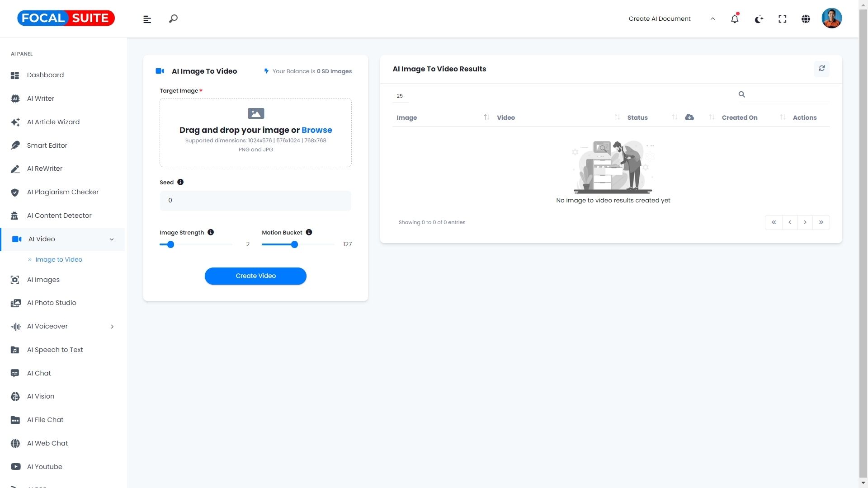Image resolution: width=868 pixels, height=488 pixels.
Task: Click the Seed input field
Action: pos(255,201)
